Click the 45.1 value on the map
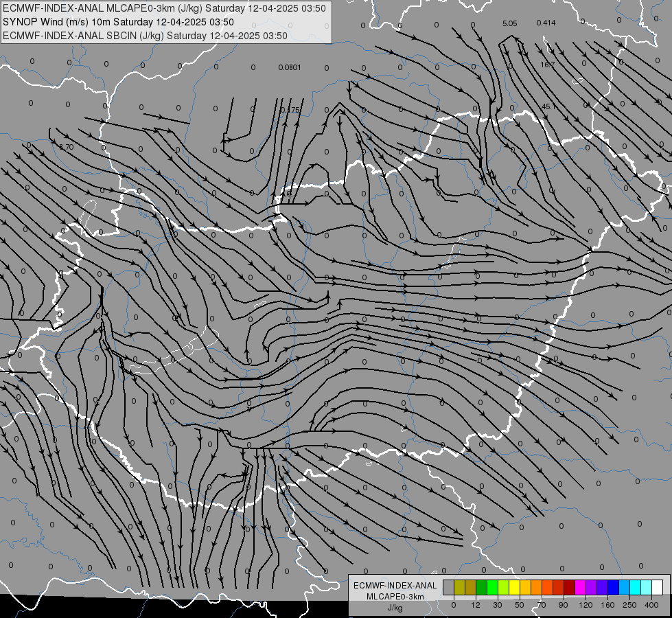This screenshot has width=672, height=618. [549, 106]
